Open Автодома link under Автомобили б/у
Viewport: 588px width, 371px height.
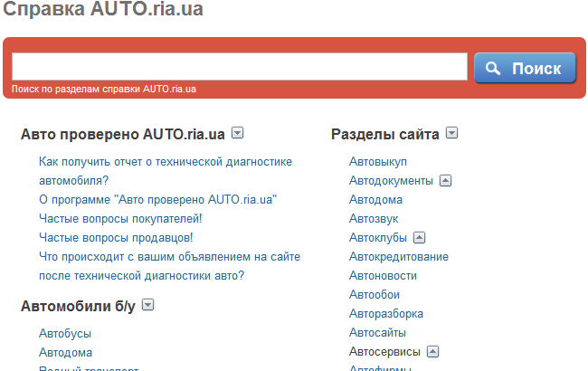click(x=66, y=353)
